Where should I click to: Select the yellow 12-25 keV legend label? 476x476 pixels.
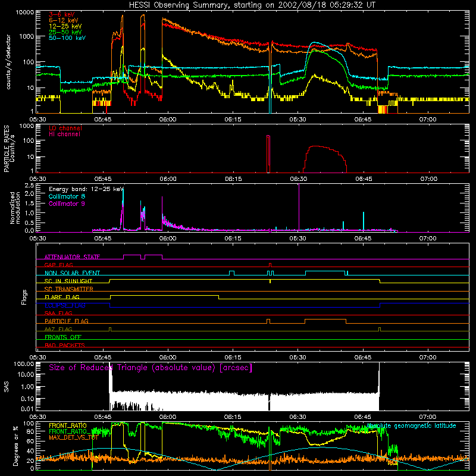pos(65,26)
